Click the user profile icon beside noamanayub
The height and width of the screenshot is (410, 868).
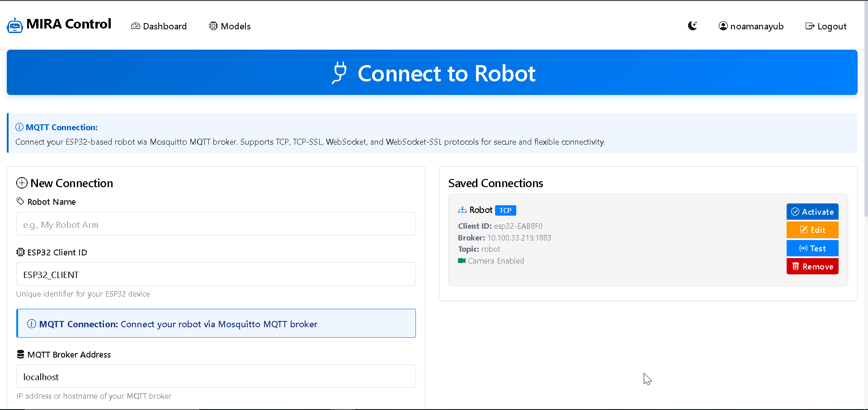(724, 26)
